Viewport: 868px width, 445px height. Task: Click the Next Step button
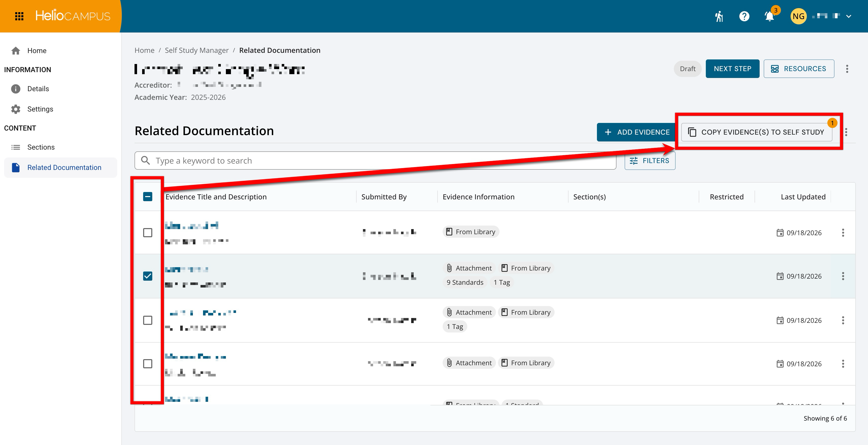click(x=732, y=69)
